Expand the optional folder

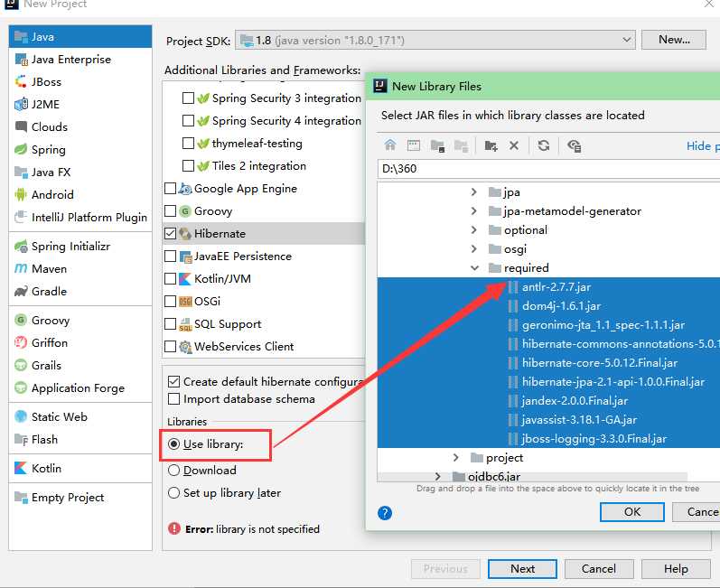[474, 229]
